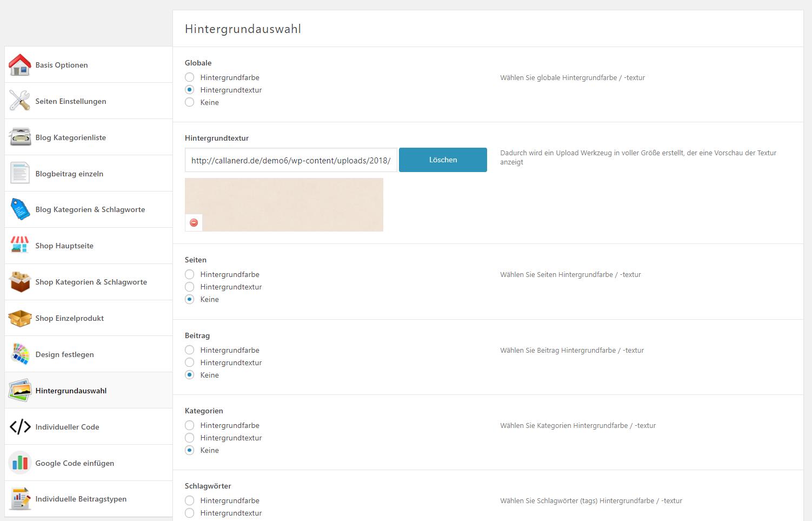Go to Blog Kategorienliste section

tap(89, 137)
